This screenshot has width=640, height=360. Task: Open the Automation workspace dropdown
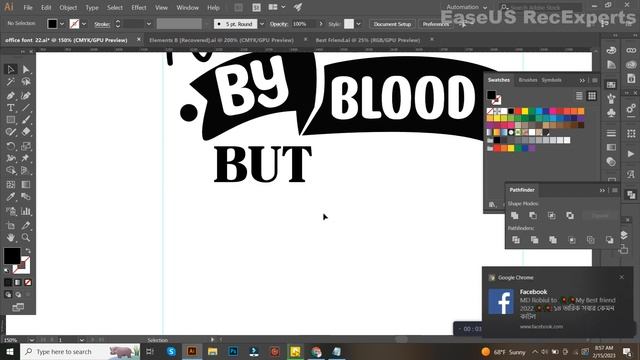(x=466, y=7)
